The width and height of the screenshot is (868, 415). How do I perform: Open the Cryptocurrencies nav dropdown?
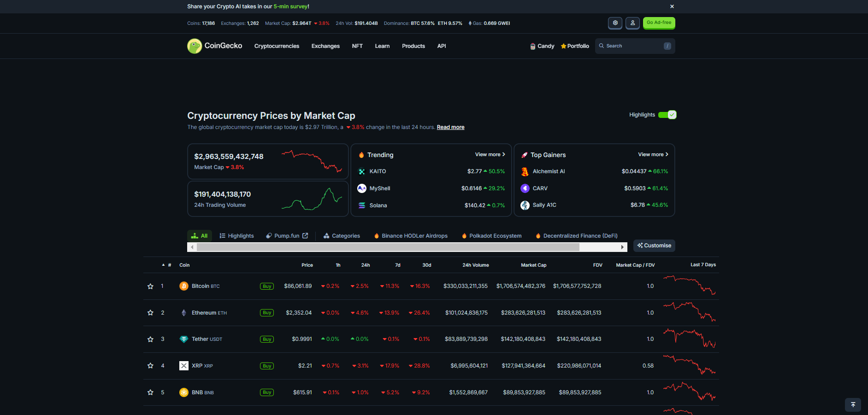coord(277,46)
